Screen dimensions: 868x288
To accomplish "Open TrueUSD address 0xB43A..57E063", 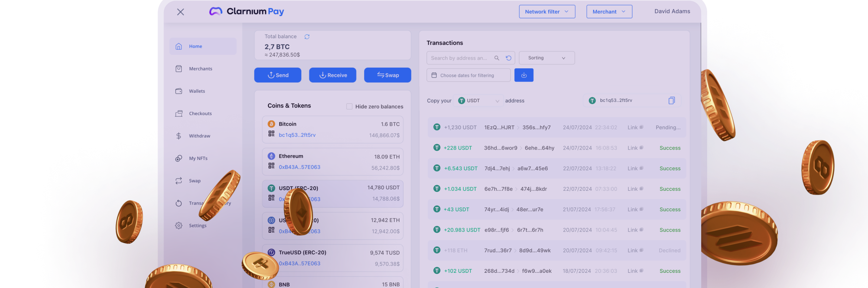I will coord(299,264).
